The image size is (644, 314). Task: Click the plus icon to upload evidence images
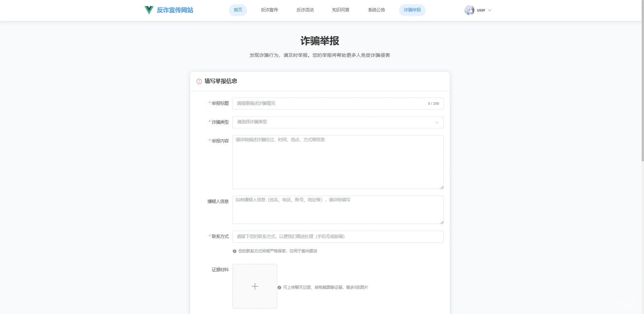click(x=255, y=286)
